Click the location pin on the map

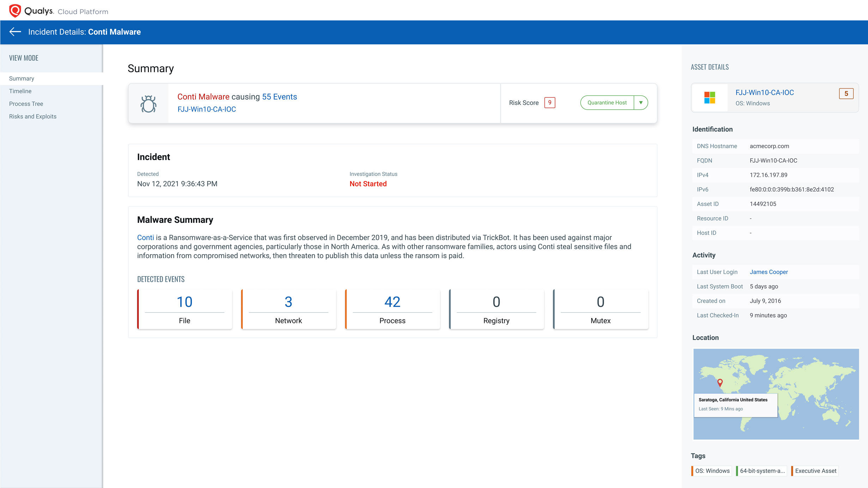point(720,383)
